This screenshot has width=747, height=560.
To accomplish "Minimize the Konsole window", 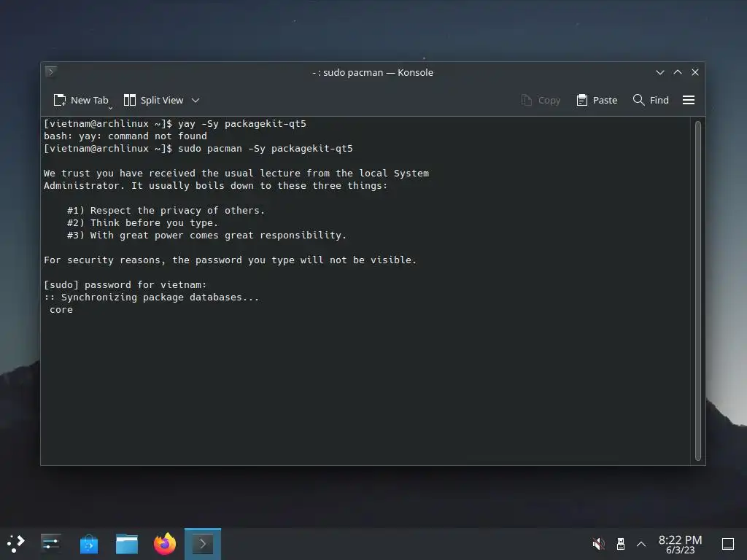I will coord(659,72).
